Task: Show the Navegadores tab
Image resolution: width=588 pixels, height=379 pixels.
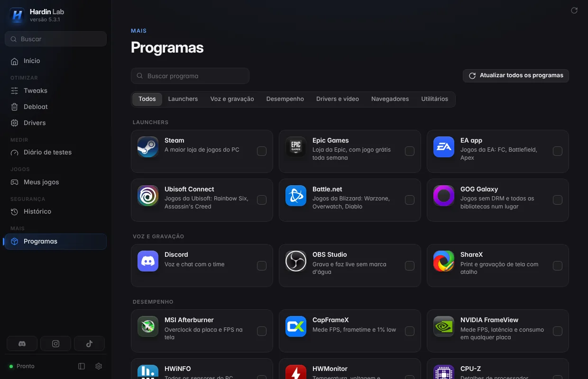Action: point(390,99)
